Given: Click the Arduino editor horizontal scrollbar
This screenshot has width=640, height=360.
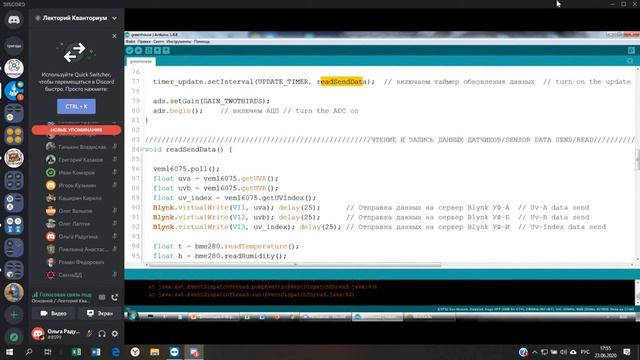Looking at the screenshot, I should 295,265.
